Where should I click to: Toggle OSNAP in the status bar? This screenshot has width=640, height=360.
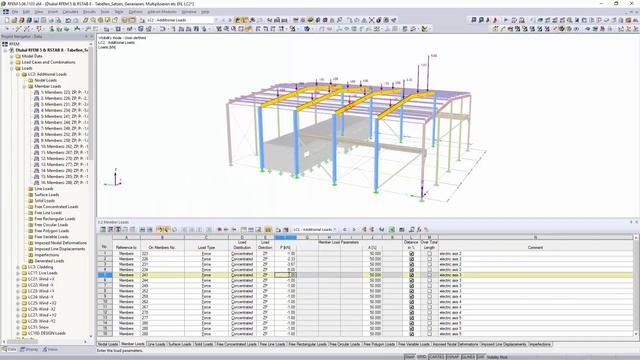[x=453, y=357]
